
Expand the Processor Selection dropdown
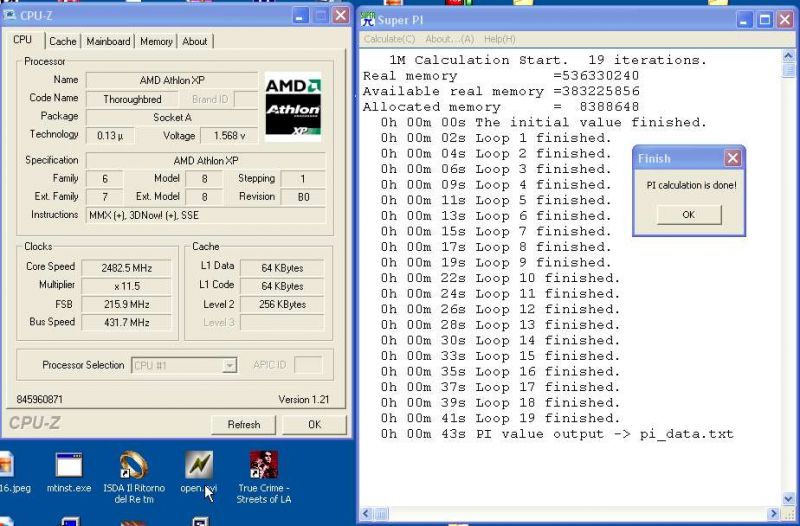pos(230,365)
